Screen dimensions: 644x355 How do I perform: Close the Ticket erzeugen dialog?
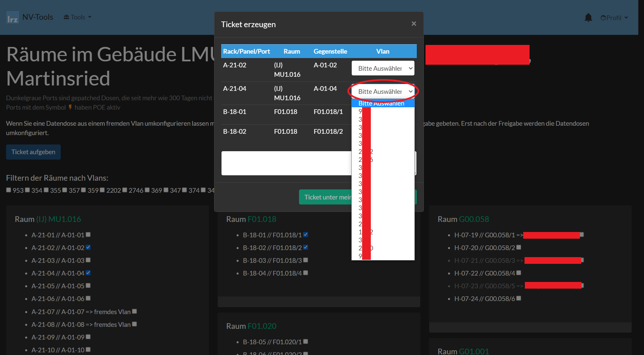pos(413,24)
